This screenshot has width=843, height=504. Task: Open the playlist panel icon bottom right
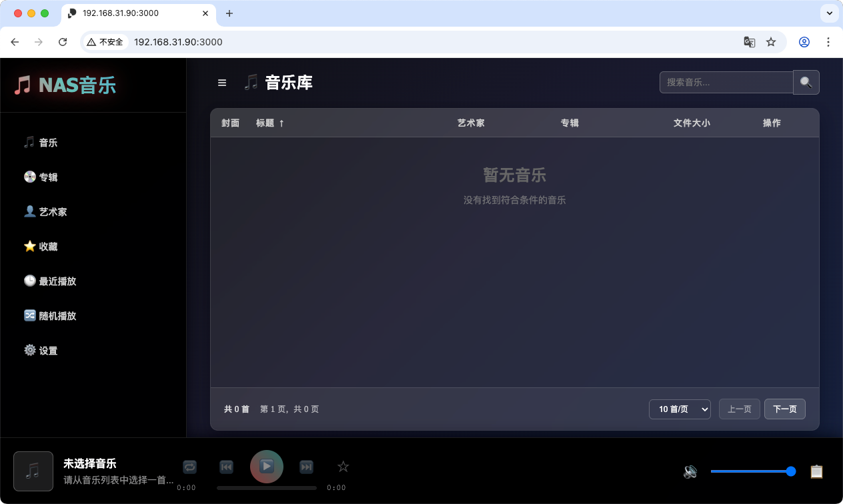[x=817, y=471]
